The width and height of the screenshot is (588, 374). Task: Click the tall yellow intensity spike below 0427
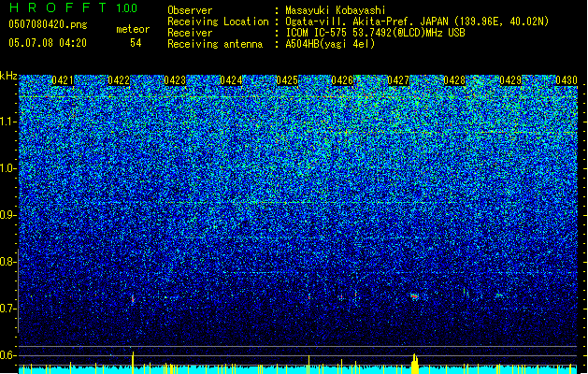tap(415, 363)
